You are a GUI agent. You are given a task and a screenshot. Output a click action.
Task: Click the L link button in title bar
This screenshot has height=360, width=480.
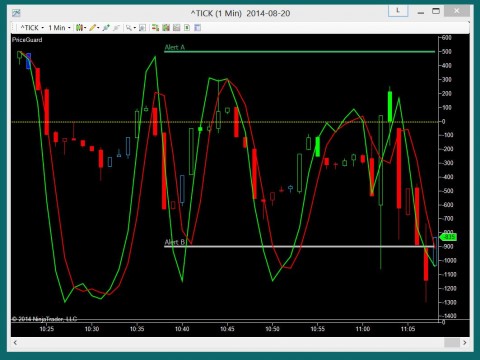398,11
